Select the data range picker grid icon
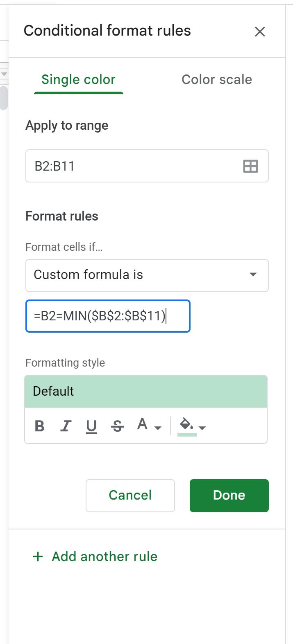The height and width of the screenshot is (644, 293). pyautogui.click(x=251, y=166)
